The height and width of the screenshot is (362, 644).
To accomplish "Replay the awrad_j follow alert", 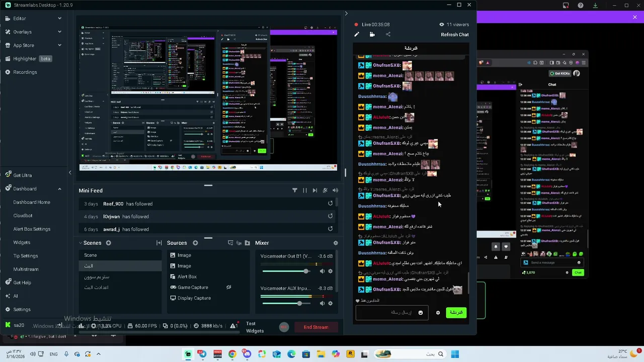I will click(331, 229).
